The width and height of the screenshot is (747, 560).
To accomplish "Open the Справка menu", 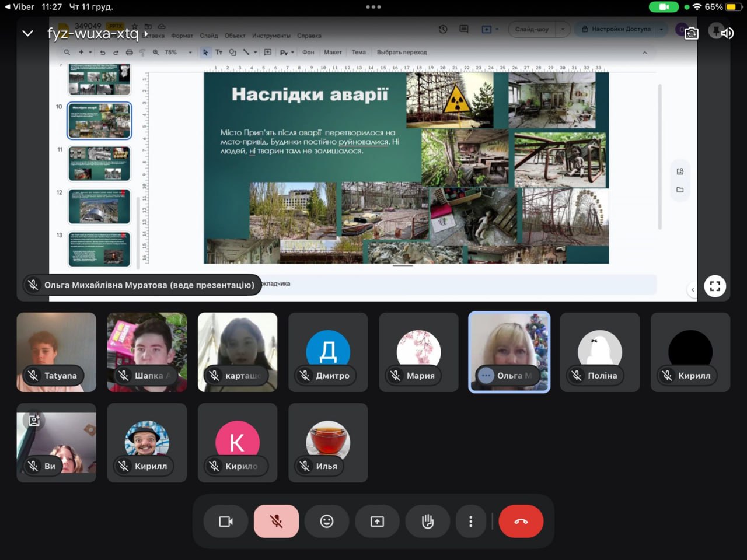I will pyautogui.click(x=309, y=36).
